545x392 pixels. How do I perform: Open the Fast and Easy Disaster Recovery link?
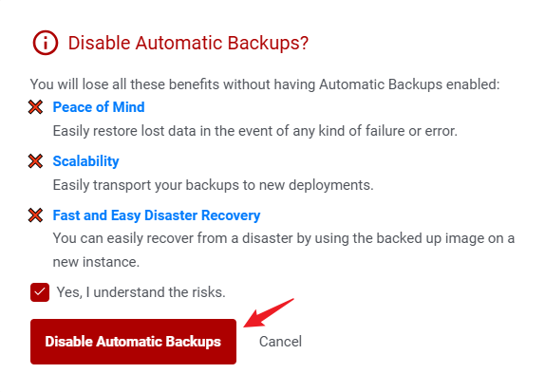click(157, 215)
